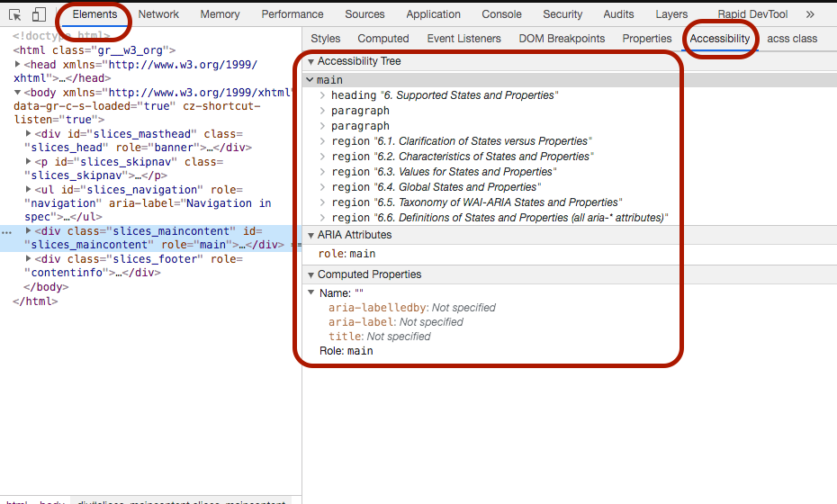Click the title Not specified row

pos(380,337)
